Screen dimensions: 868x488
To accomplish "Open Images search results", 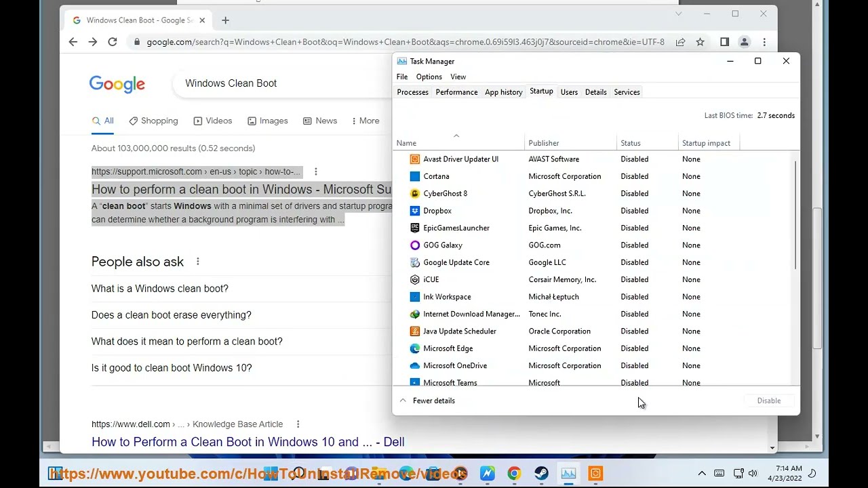I will pos(267,121).
